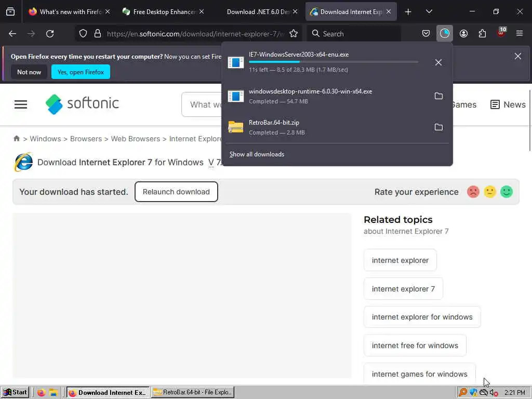This screenshot has width=532, height=399.
Task: Close the Download .NET 6.0 tab
Action: [295, 12]
